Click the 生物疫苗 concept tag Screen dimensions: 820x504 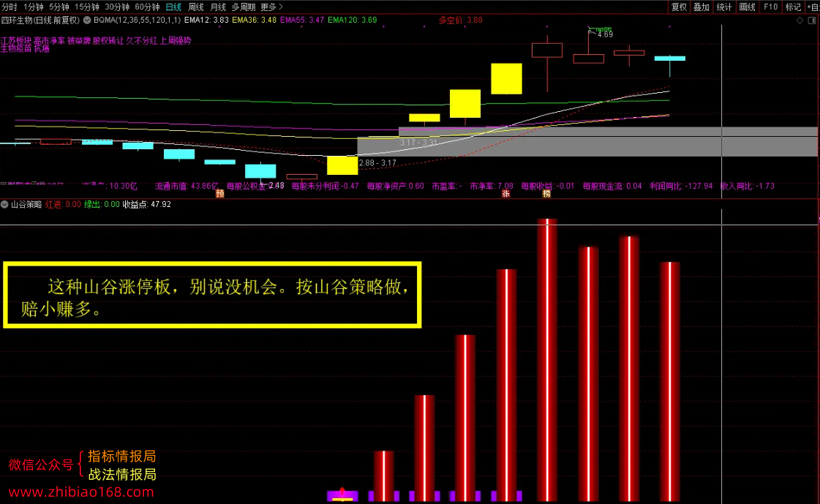pyautogui.click(x=16, y=48)
